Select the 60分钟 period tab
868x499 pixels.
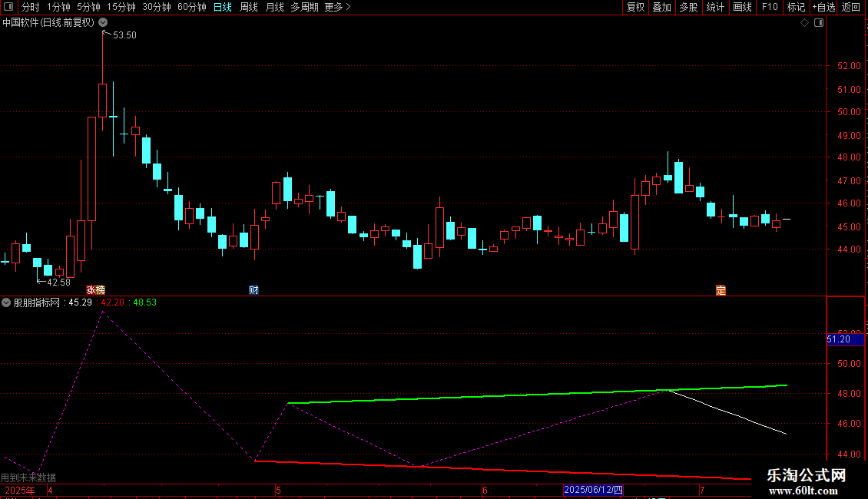coord(192,7)
